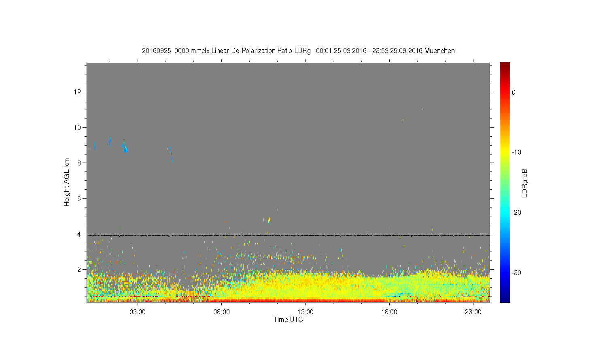Click the height tick label 12
The width and height of the screenshot is (607, 364).
coord(78,92)
